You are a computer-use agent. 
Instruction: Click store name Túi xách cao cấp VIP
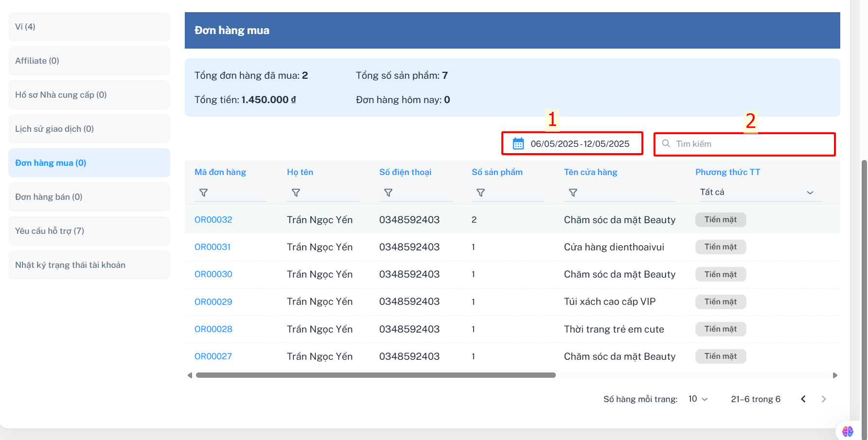610,302
